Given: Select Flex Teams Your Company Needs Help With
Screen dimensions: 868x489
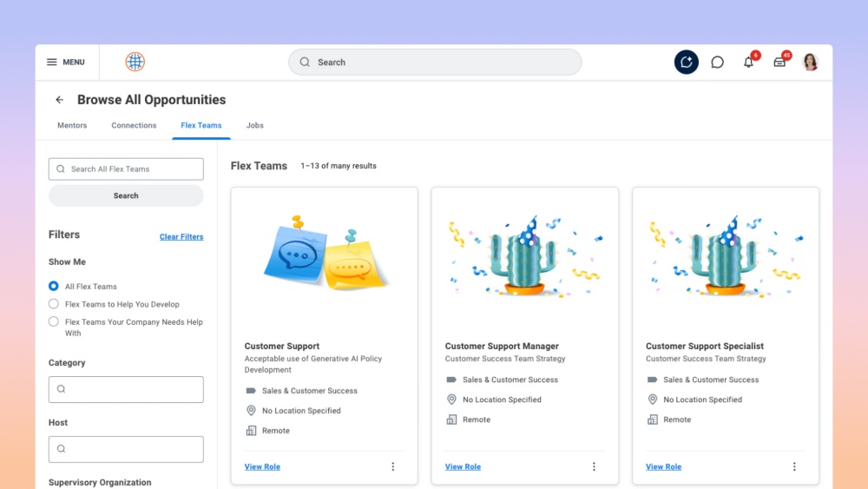Looking at the screenshot, I should (x=54, y=322).
